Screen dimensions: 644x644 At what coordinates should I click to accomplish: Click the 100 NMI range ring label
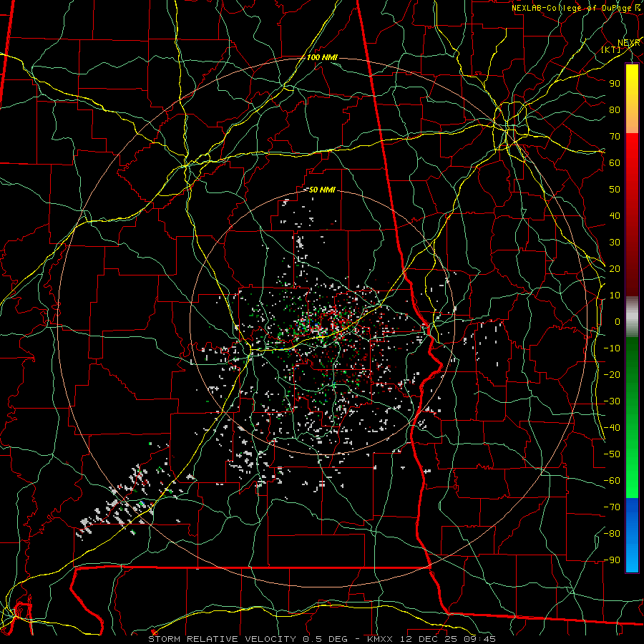(322, 57)
